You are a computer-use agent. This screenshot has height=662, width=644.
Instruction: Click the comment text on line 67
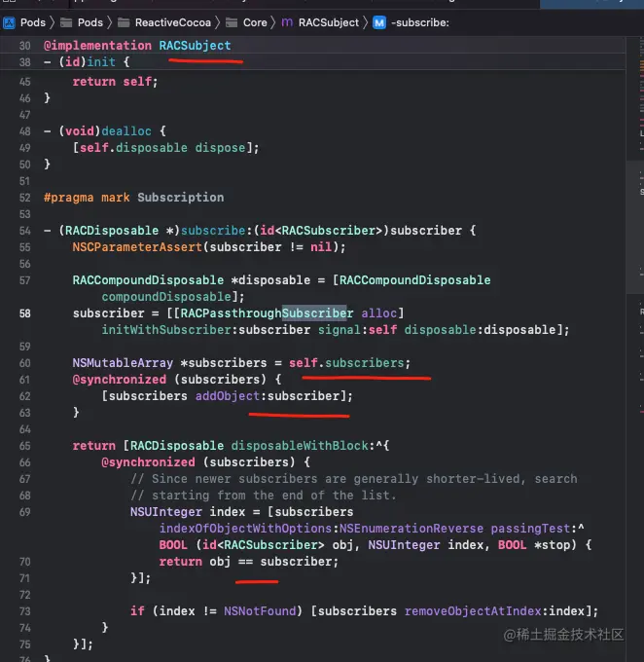(x=354, y=479)
